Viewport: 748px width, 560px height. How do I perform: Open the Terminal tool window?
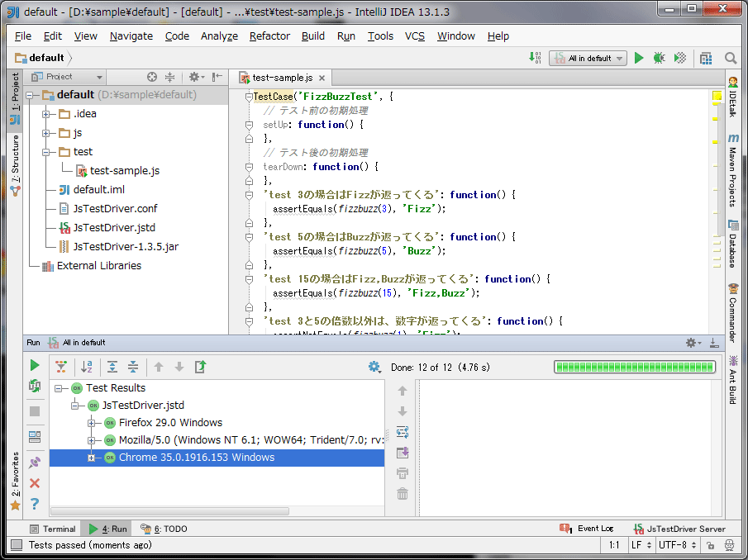(53, 529)
